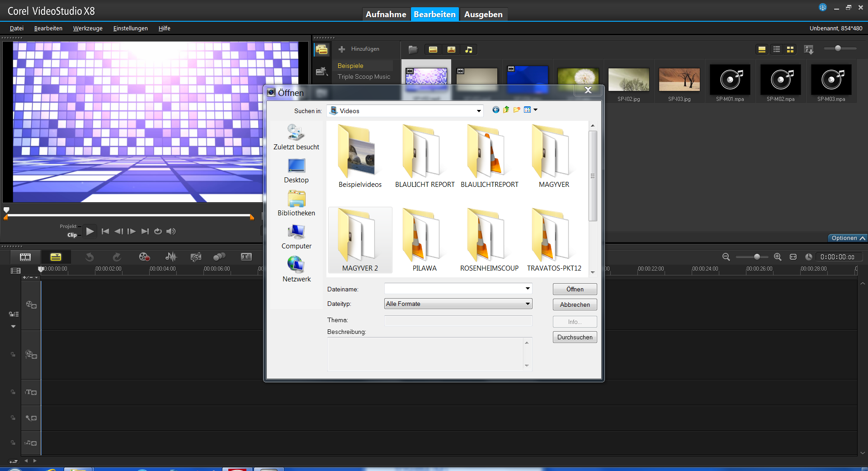
Task: Toggle repeat playback button
Action: coord(158,231)
